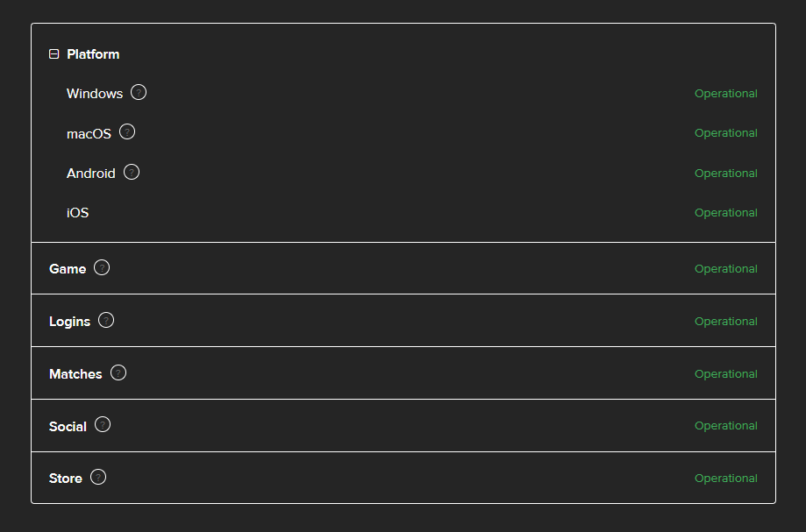The height and width of the screenshot is (532, 806).
Task: Click the Operational status for Store
Action: click(x=725, y=479)
